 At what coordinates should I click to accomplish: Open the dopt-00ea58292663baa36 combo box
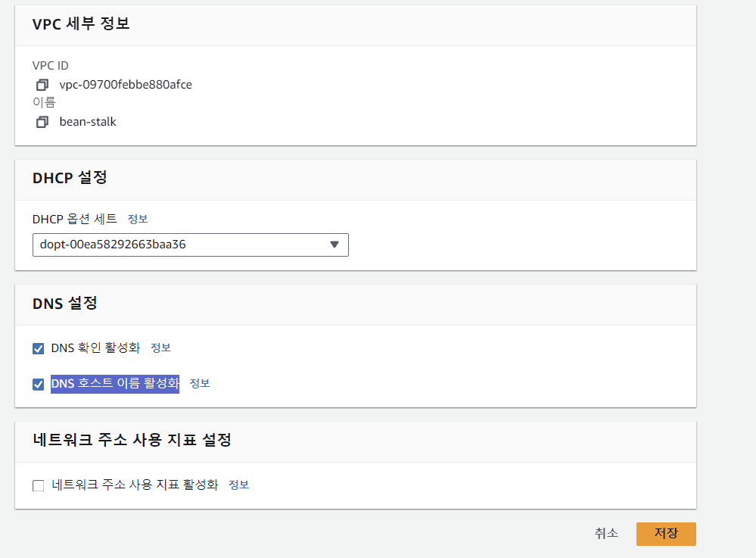tap(191, 245)
